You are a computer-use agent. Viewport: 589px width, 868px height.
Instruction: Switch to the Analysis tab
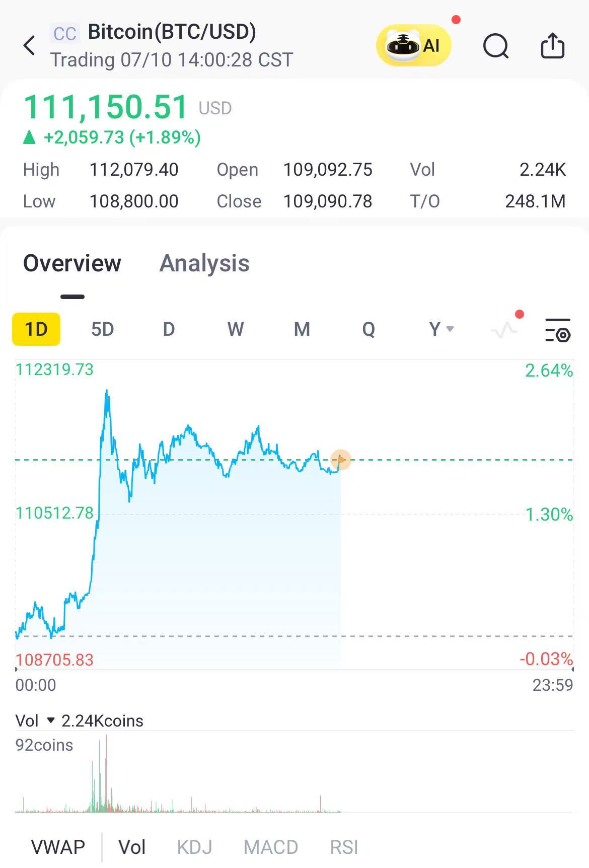204,263
